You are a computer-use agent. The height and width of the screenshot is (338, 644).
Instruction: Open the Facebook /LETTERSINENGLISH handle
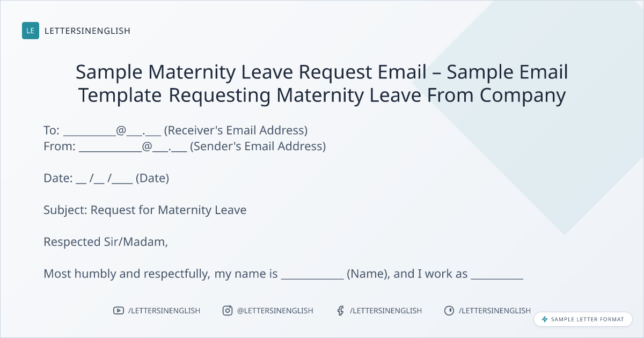(386, 311)
